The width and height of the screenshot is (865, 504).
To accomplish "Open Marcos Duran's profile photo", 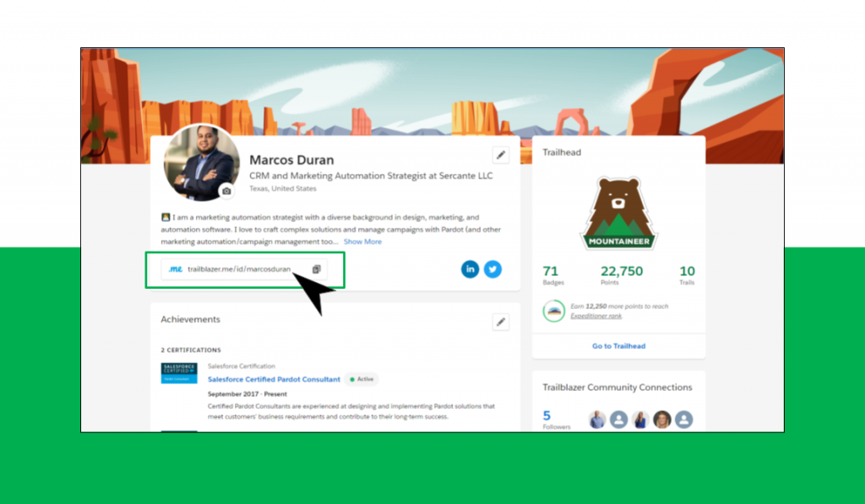I will 201,162.
